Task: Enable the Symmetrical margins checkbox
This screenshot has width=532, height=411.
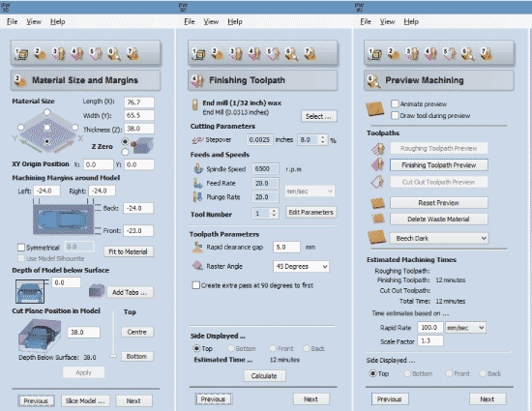Action: pyautogui.click(x=21, y=248)
